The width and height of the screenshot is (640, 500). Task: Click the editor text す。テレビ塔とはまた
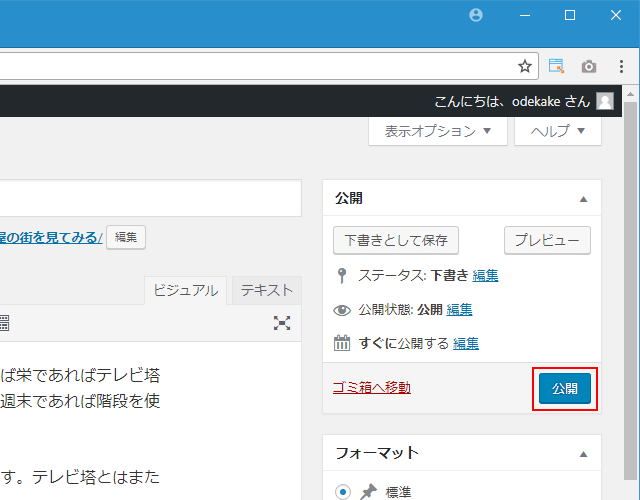[x=80, y=477]
